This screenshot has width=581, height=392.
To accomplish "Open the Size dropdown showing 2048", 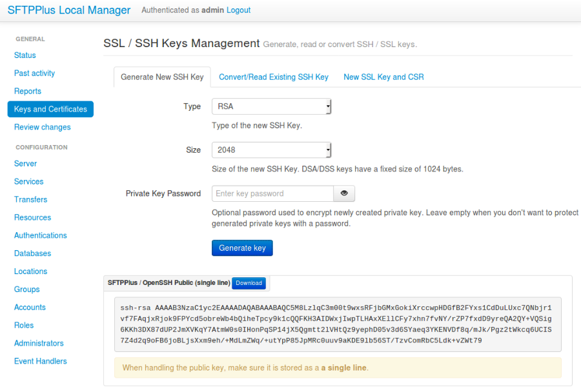I will click(x=271, y=150).
